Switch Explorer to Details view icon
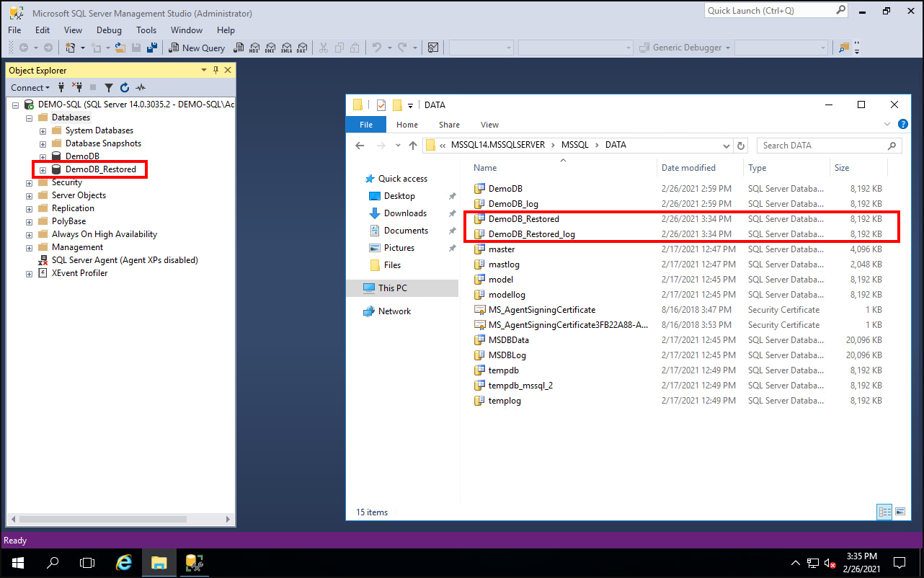 click(x=885, y=512)
